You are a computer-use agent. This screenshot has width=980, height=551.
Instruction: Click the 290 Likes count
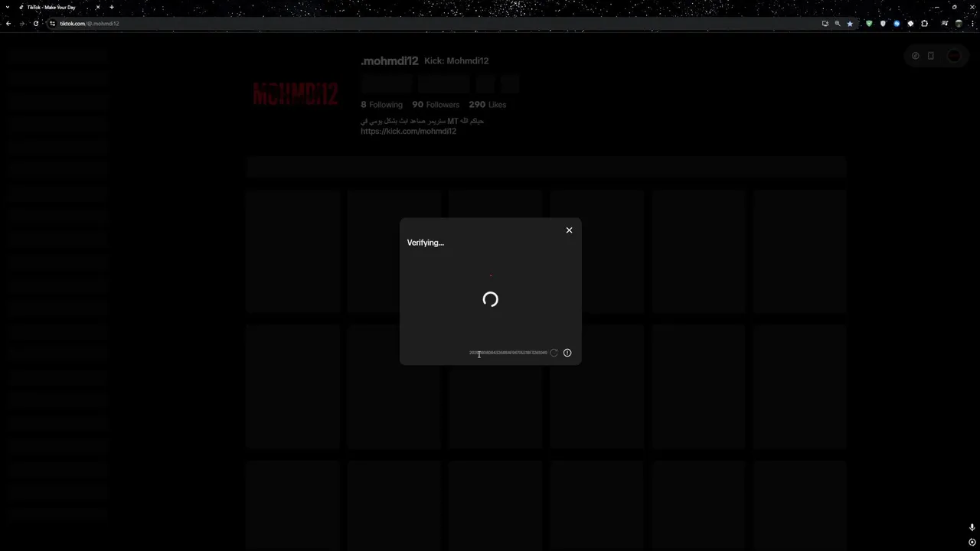tap(488, 105)
